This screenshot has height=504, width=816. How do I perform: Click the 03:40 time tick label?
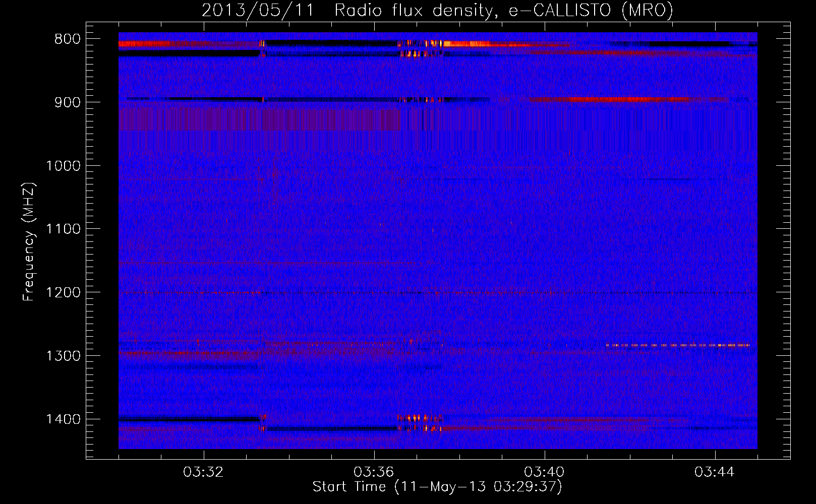544,472
